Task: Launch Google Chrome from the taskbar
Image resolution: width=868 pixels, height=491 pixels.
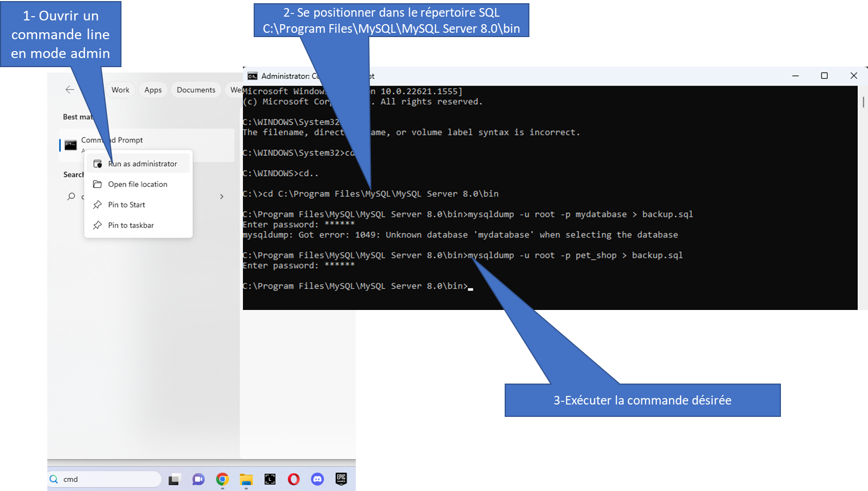Action: (223, 479)
